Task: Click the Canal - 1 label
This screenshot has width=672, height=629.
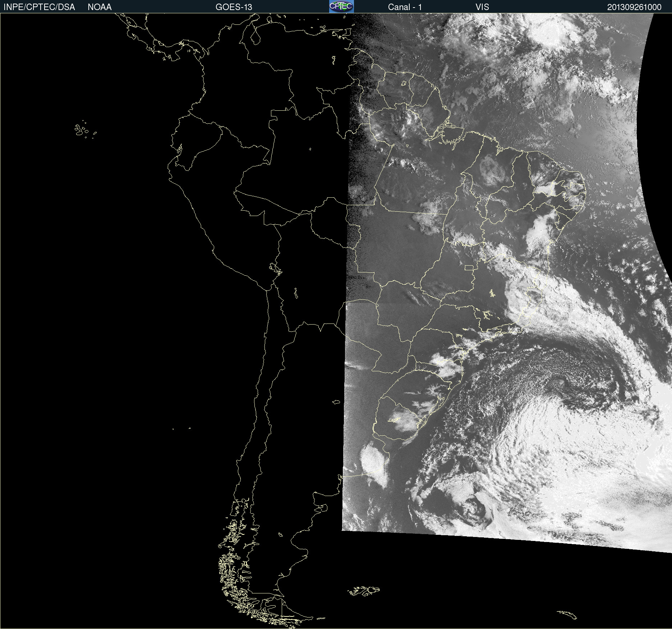Action: click(x=405, y=7)
